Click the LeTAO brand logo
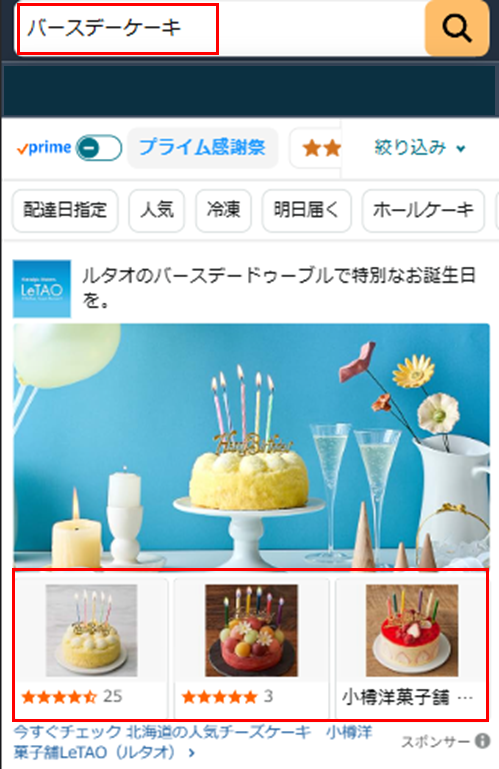This screenshot has width=499, height=769. pos(42,289)
